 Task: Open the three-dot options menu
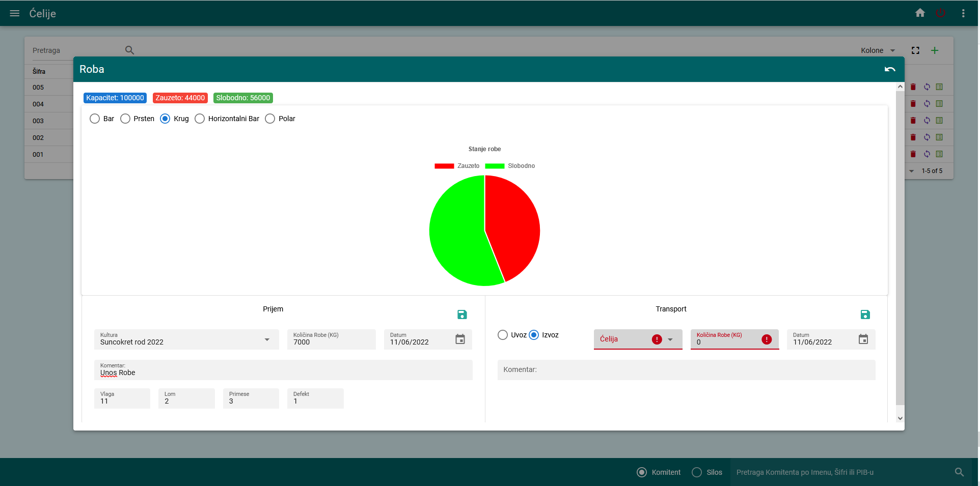click(963, 13)
